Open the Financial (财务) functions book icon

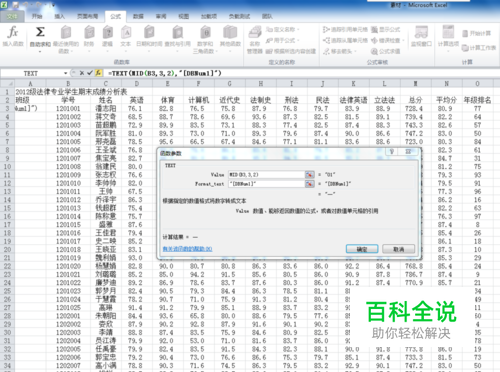(x=89, y=33)
